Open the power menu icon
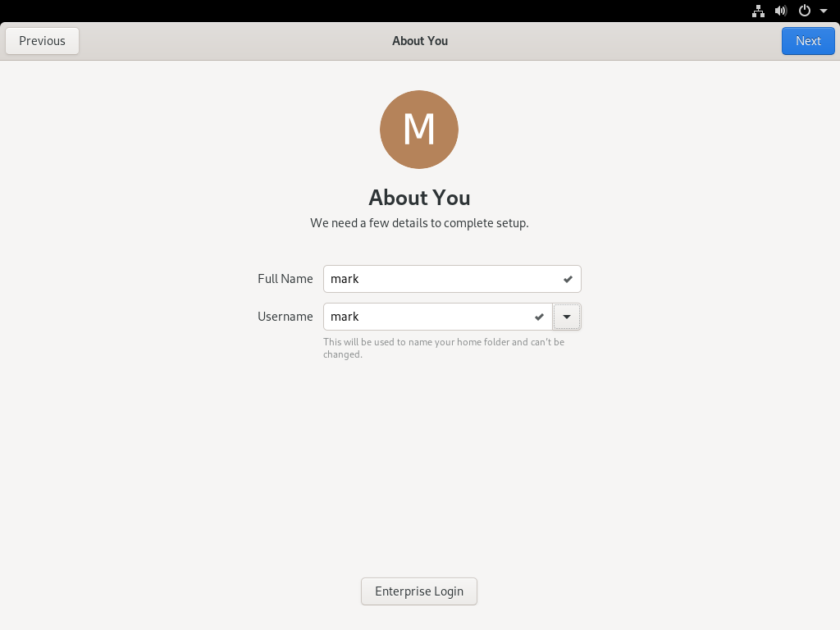The image size is (840, 630). tap(804, 11)
